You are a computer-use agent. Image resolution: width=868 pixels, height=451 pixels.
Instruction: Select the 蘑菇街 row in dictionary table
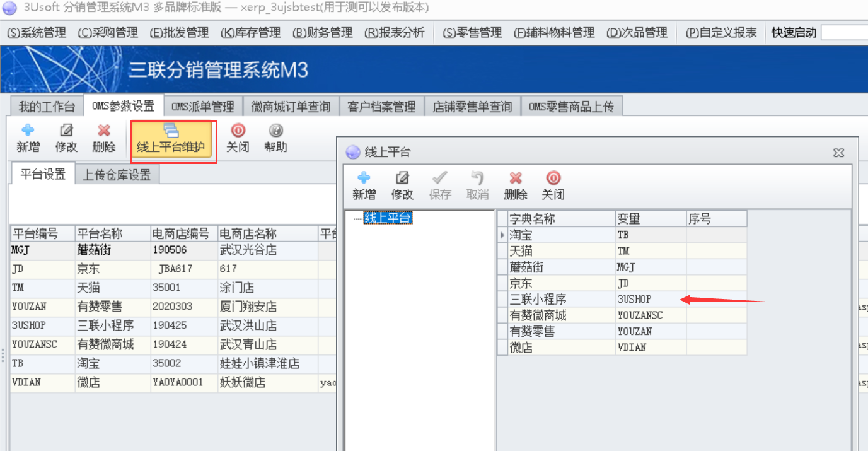622,267
